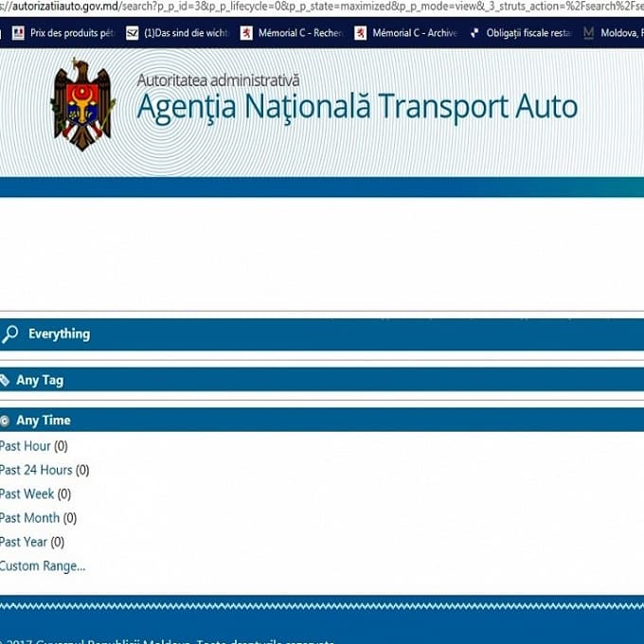Click the browser address bar URL
Screen dimensions: 644x644
[322, 7]
